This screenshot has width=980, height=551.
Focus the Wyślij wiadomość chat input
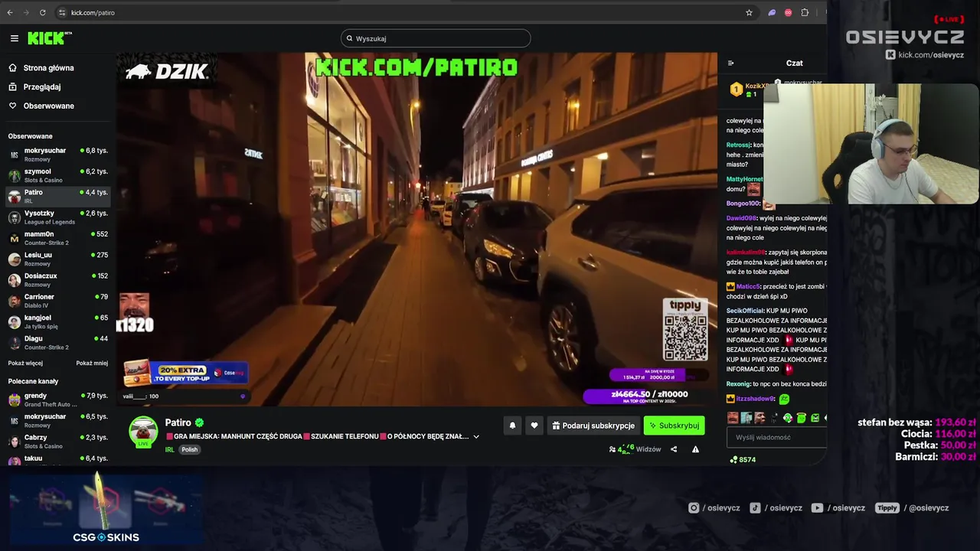click(x=776, y=437)
